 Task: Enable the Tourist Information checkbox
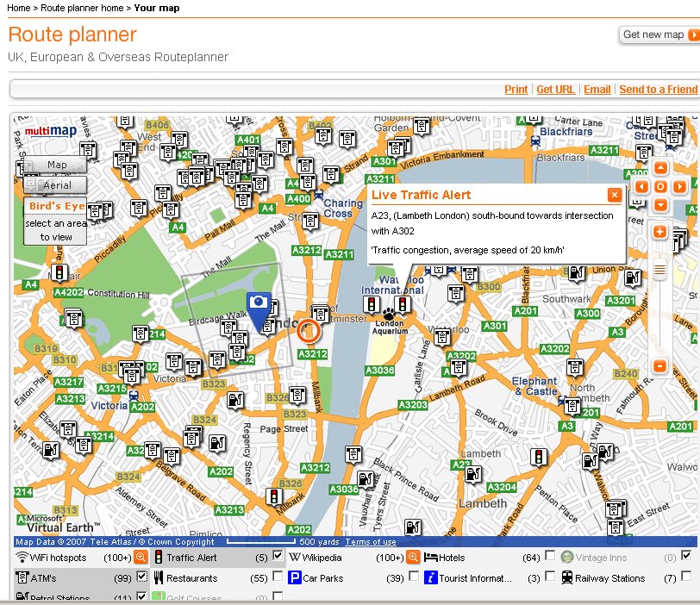click(551, 576)
